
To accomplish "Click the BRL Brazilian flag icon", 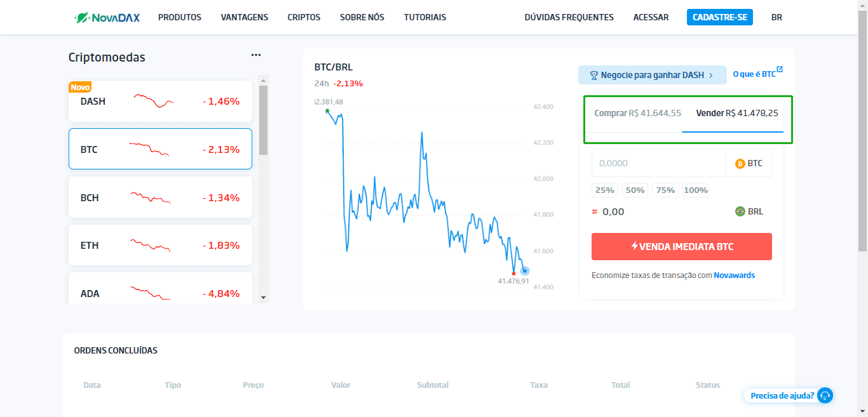I will tap(741, 211).
